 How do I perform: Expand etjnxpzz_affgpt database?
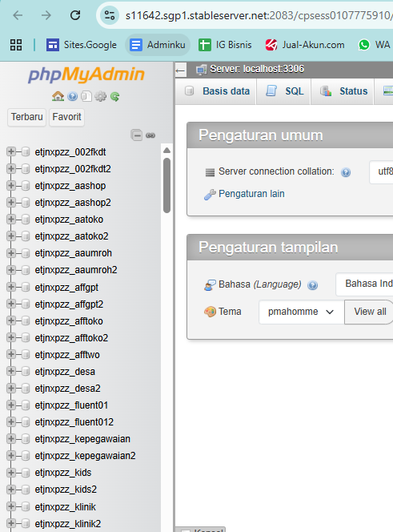point(11,287)
